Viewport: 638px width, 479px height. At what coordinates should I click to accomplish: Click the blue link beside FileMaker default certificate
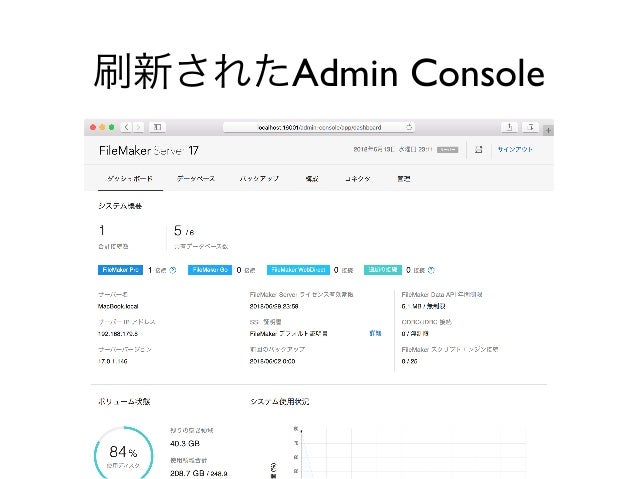click(375, 333)
